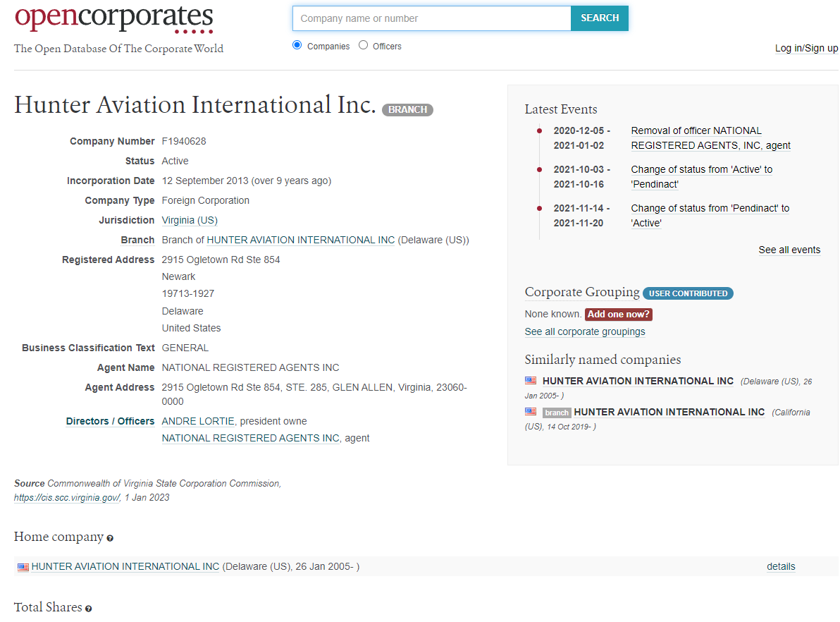Click the event date 2021-11-14 - 2021-11-20
840x622 pixels.
coord(582,216)
